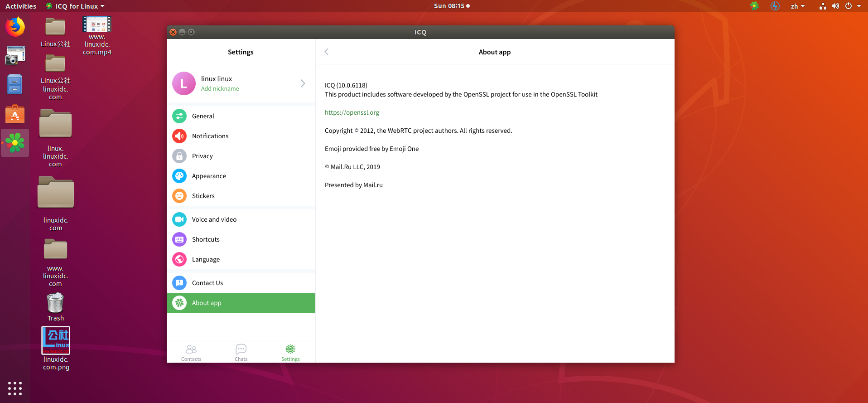Image resolution: width=868 pixels, height=403 pixels.
Task: Select the linuxidc.com desktop folder
Action: (x=56, y=204)
